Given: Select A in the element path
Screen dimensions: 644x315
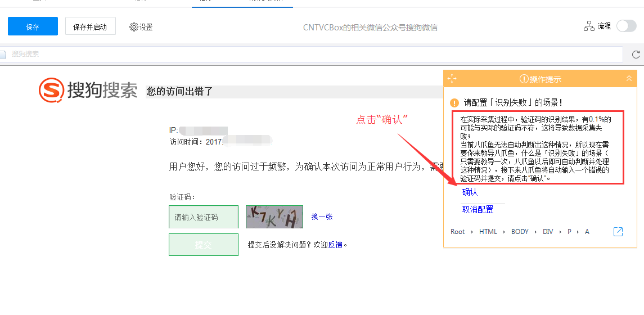Looking at the screenshot, I should pyautogui.click(x=587, y=232).
